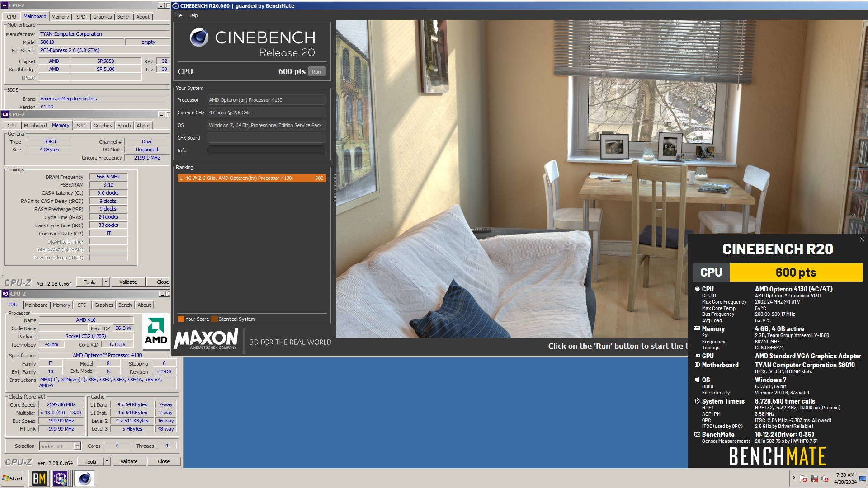Click the orange Your Score legend swatch
This screenshot has height=488, width=868.
click(181, 319)
